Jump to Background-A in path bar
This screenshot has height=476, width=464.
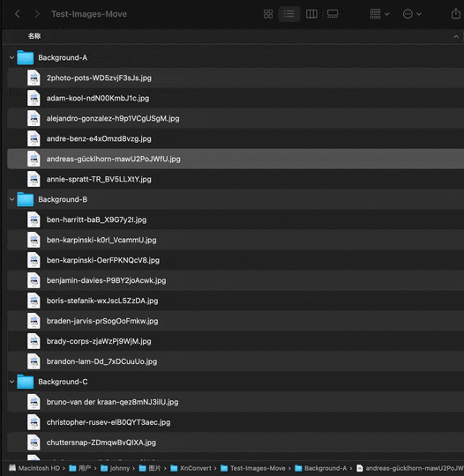[321, 468]
